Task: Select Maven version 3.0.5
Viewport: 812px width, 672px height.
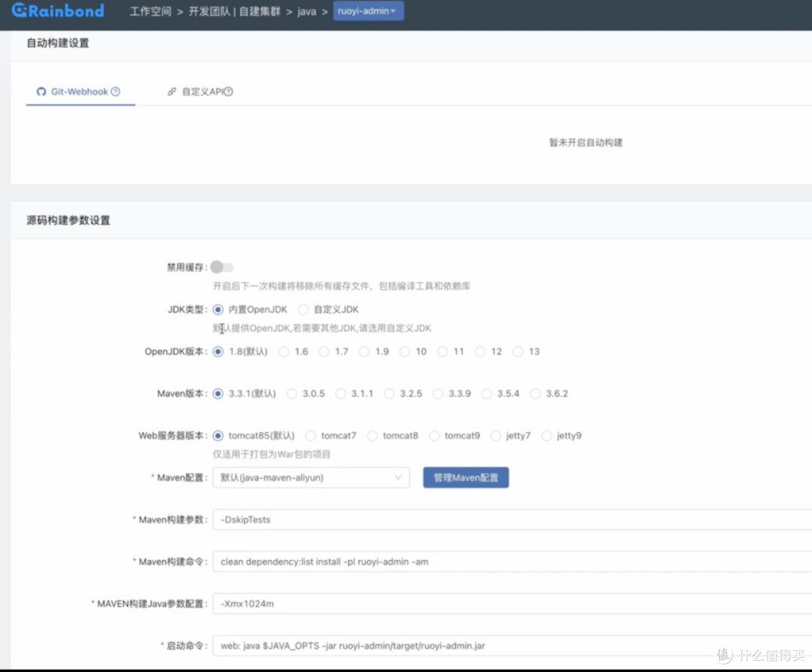Action: pyautogui.click(x=292, y=393)
